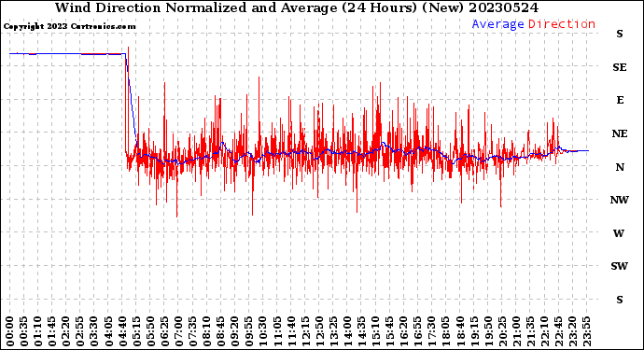
Task: Click the 06:25 time label
Action: pyautogui.click(x=164, y=331)
